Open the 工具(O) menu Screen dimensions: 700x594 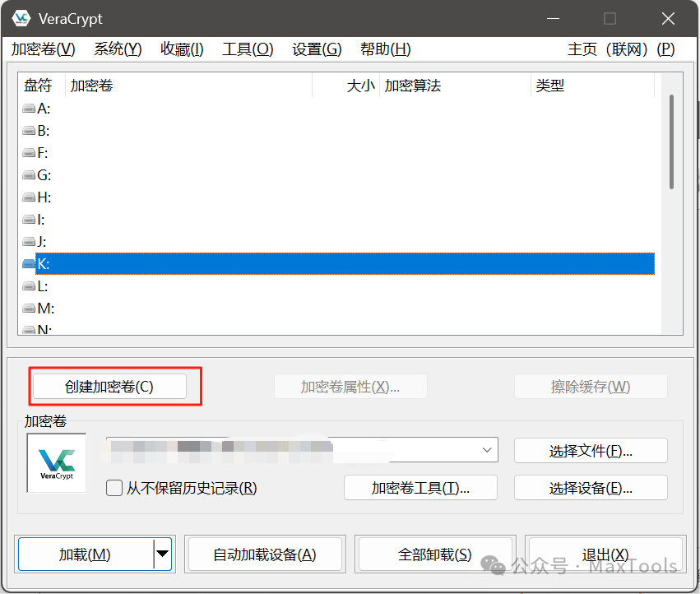pos(248,49)
